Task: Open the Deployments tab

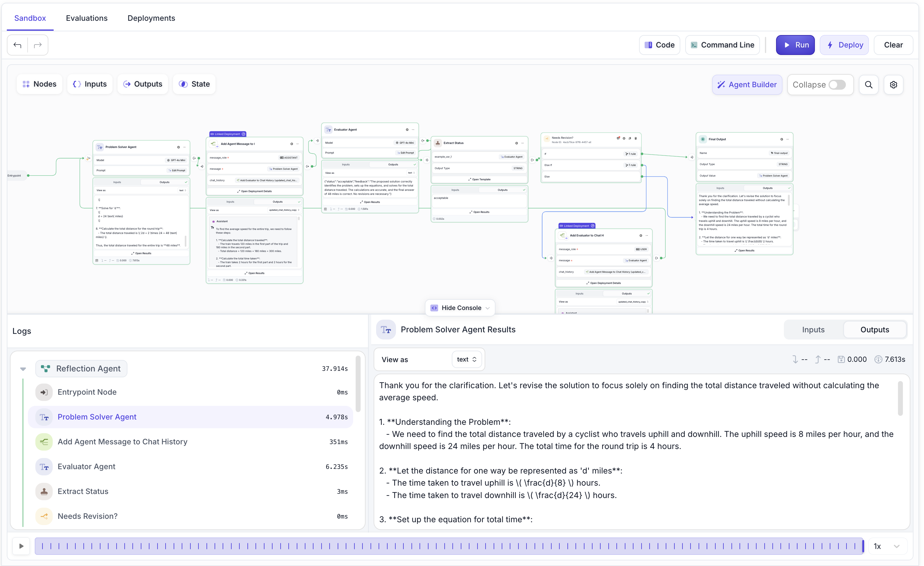Action: [151, 18]
